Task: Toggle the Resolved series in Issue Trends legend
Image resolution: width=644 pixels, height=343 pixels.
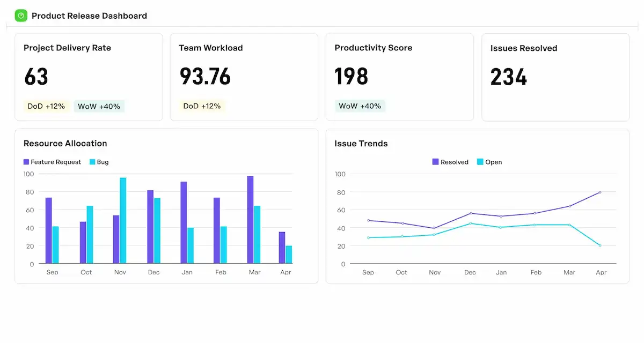Action: [x=450, y=162]
